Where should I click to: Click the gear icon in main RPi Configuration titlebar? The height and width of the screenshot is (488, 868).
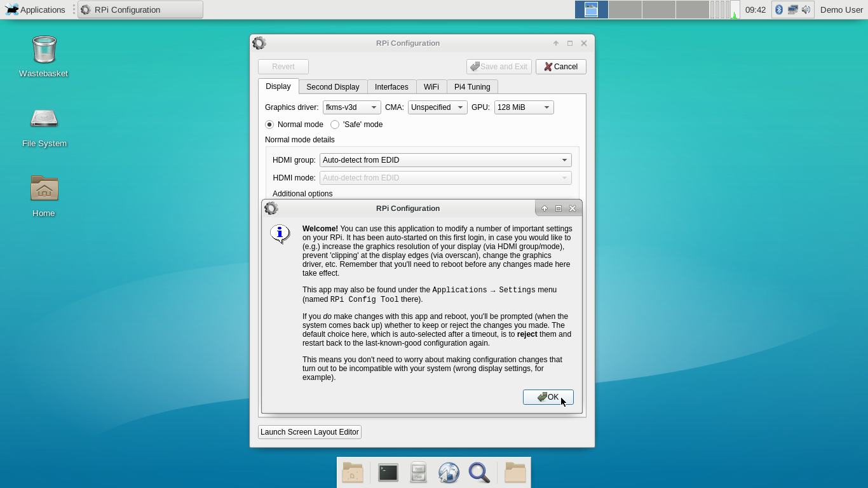(x=259, y=43)
